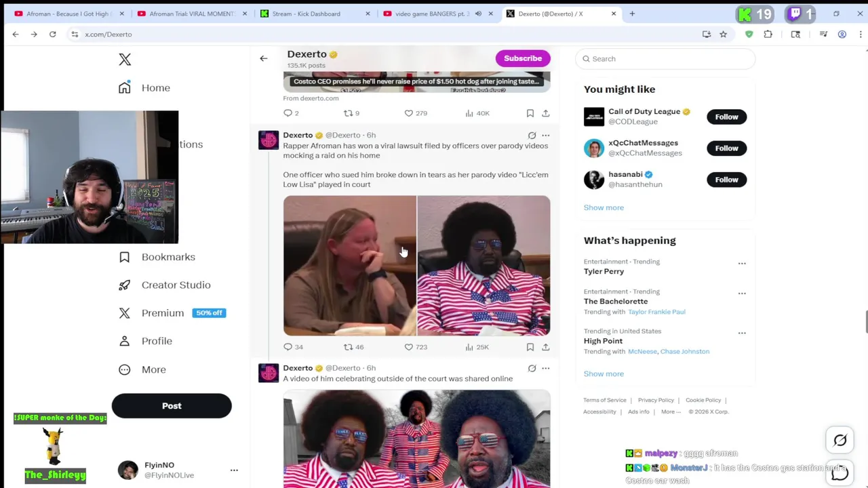Go back with the Dexerto profile arrow
The height and width of the screenshot is (488, 868).
tap(264, 58)
